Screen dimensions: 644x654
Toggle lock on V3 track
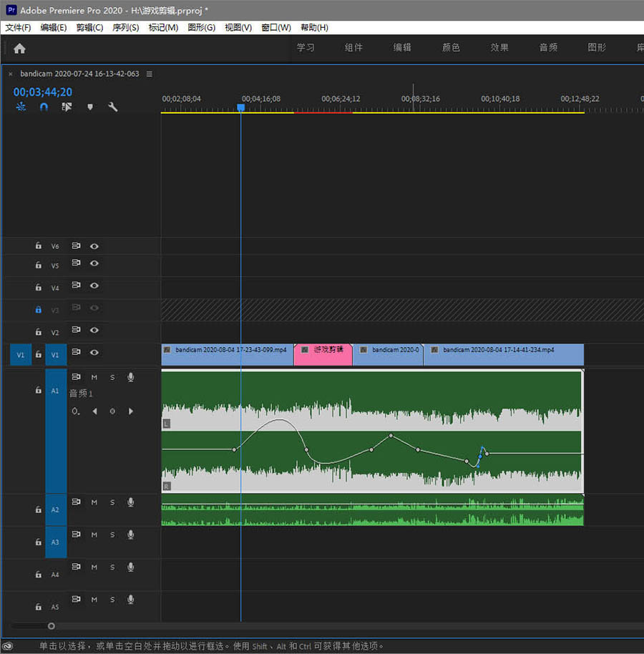point(39,310)
